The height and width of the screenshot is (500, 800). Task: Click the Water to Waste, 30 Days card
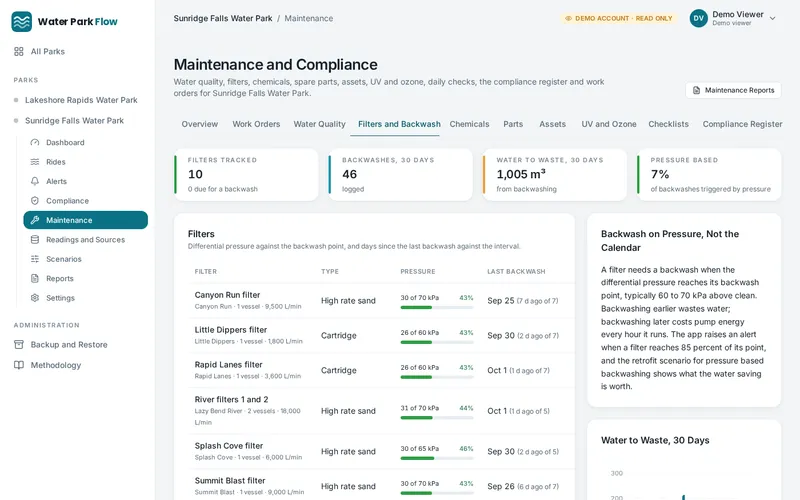(555, 174)
